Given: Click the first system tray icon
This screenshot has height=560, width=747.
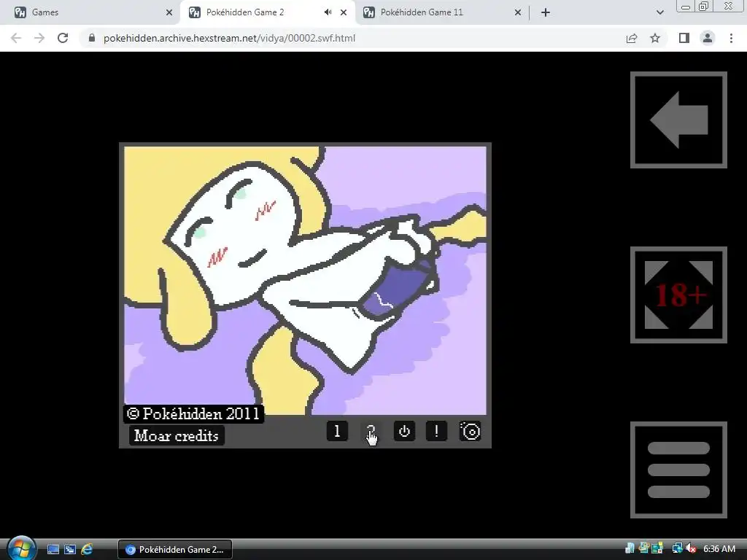Looking at the screenshot, I should (630, 548).
